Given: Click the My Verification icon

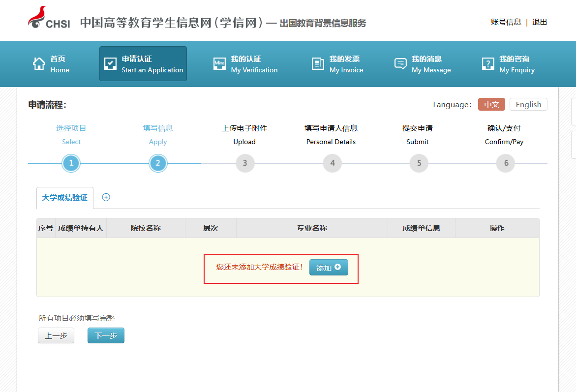Looking at the screenshot, I should click(x=219, y=64).
